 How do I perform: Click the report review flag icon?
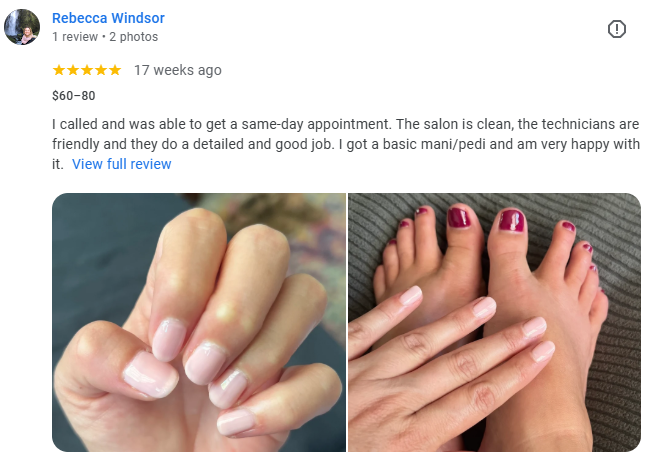(x=617, y=29)
